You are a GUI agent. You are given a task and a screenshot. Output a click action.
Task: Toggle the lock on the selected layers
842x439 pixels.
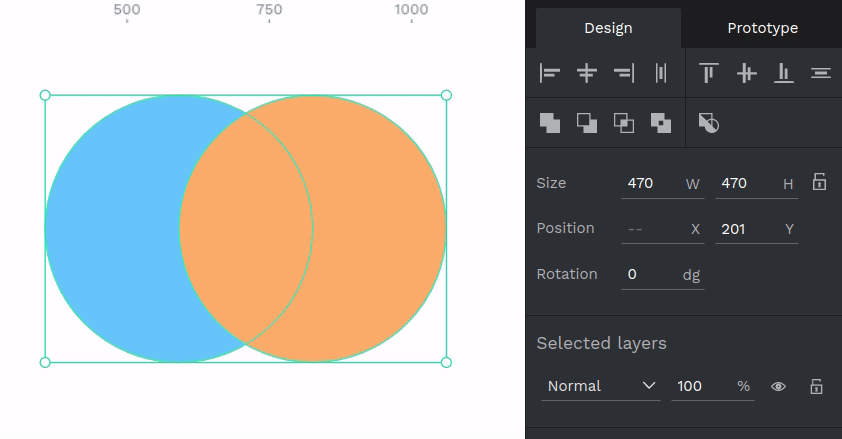(816, 386)
